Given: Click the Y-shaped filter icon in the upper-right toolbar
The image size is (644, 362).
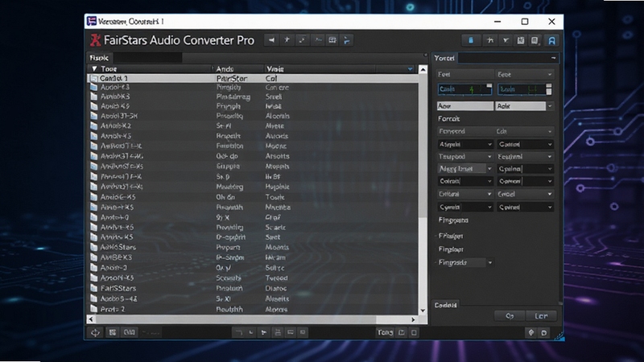Looking at the screenshot, I should [506, 40].
